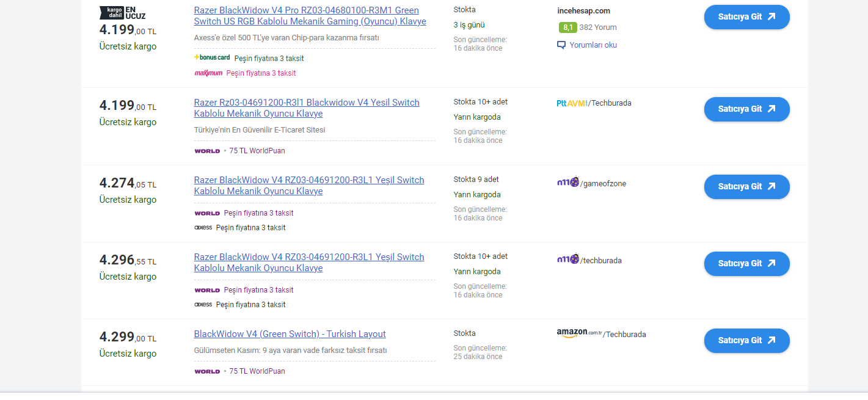Click incehesap.com seller name

(x=584, y=10)
